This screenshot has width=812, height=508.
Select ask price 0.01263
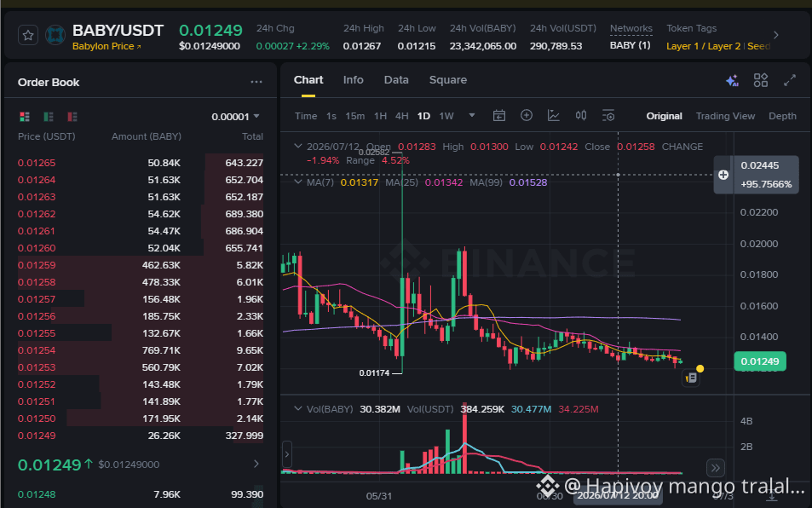pyautogui.click(x=37, y=197)
